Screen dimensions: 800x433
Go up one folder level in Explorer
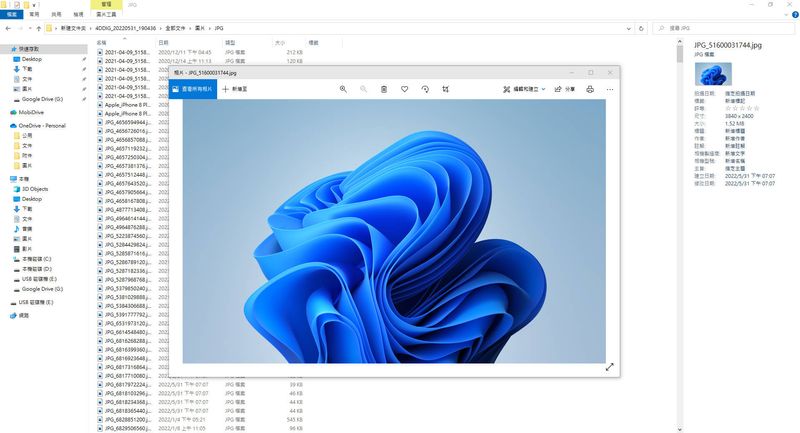[x=38, y=29]
